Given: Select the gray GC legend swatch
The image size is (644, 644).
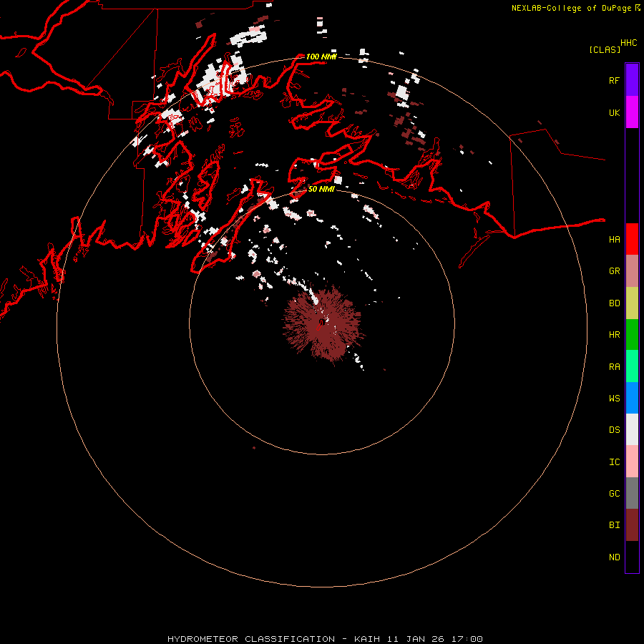Looking at the screenshot, I should point(632,493).
